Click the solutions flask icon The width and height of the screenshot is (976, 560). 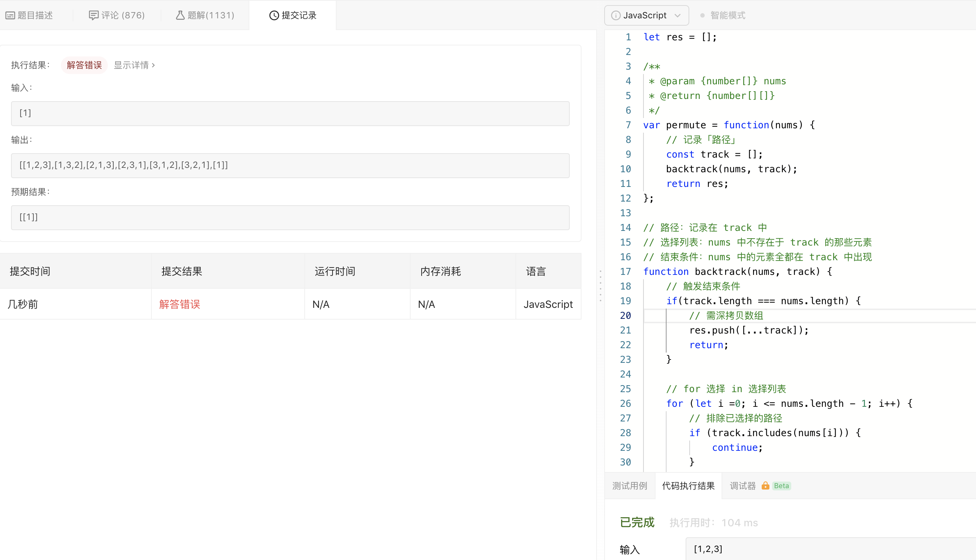[x=180, y=15]
